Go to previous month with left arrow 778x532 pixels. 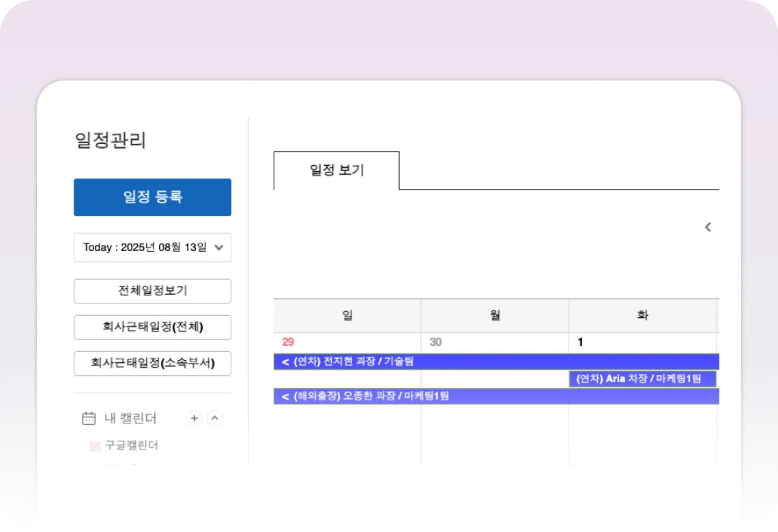click(708, 227)
